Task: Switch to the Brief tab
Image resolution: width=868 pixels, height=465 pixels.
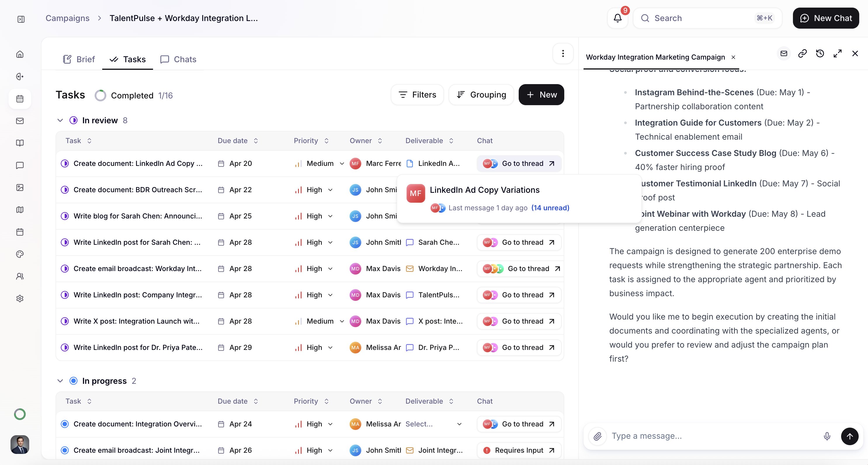Action: (79, 59)
